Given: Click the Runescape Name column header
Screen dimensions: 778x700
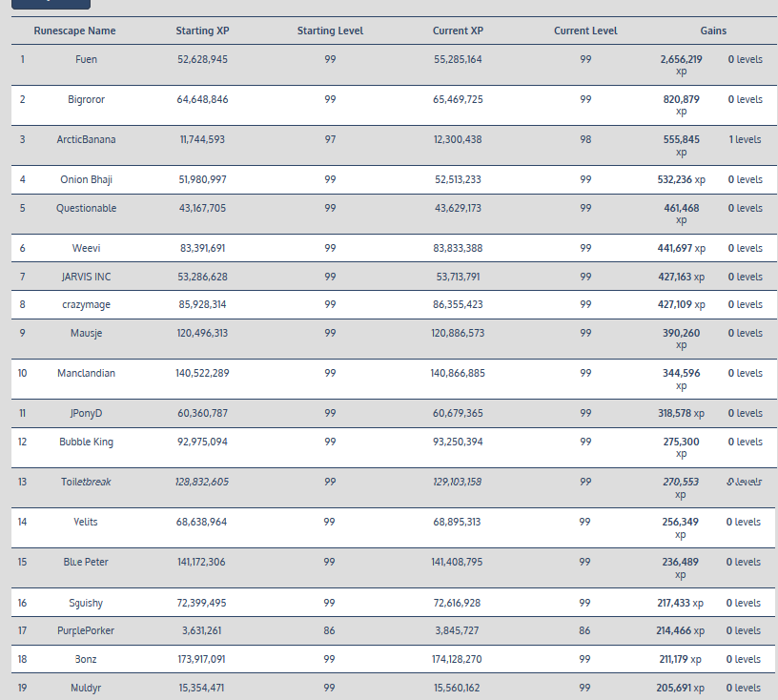Looking at the screenshot, I should pos(74,31).
